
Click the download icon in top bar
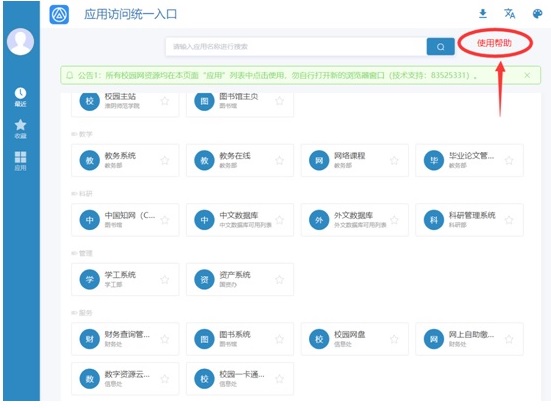[483, 14]
